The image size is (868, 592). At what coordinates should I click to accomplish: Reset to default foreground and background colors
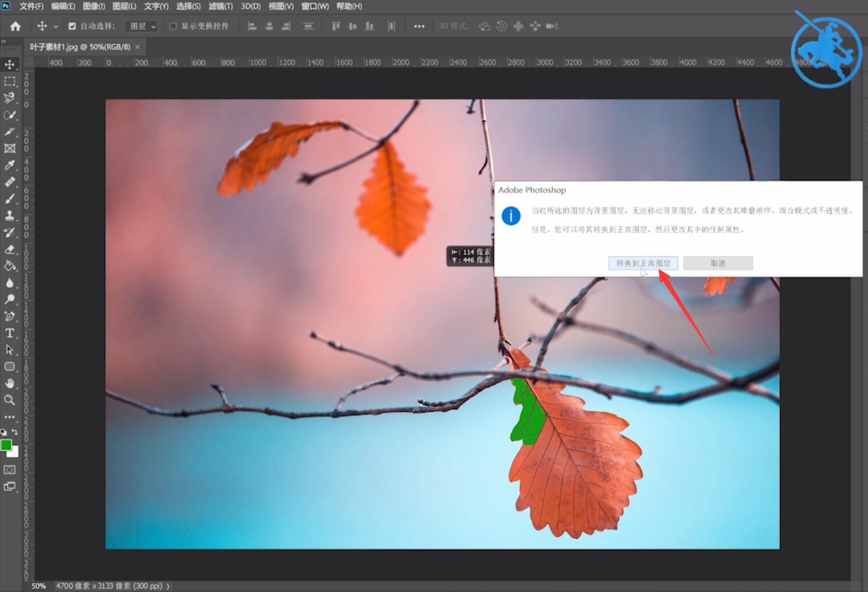click(3, 432)
